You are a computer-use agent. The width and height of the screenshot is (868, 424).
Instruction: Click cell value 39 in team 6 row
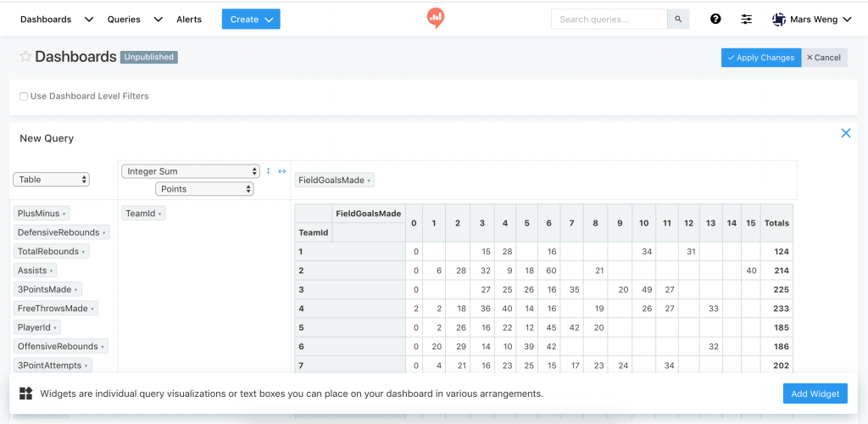529,347
